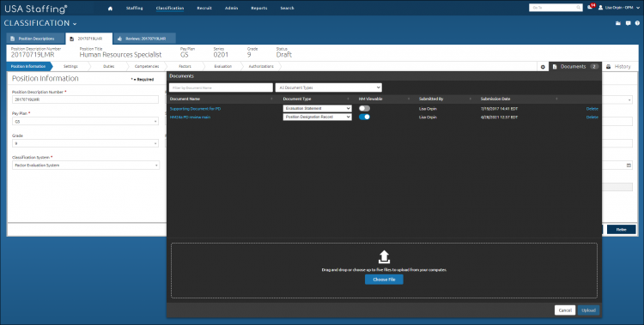Open the Classification menu
This screenshot has height=325, width=644.
coord(170,9)
